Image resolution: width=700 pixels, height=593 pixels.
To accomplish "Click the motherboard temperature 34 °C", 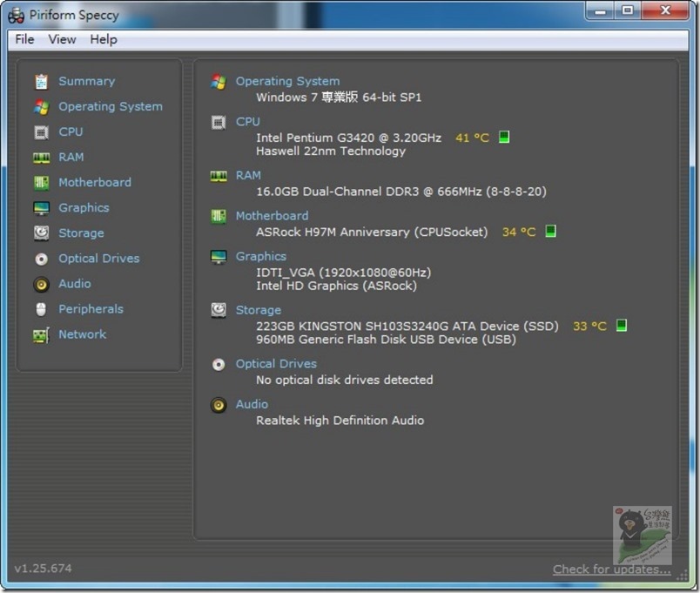I will pyautogui.click(x=519, y=232).
